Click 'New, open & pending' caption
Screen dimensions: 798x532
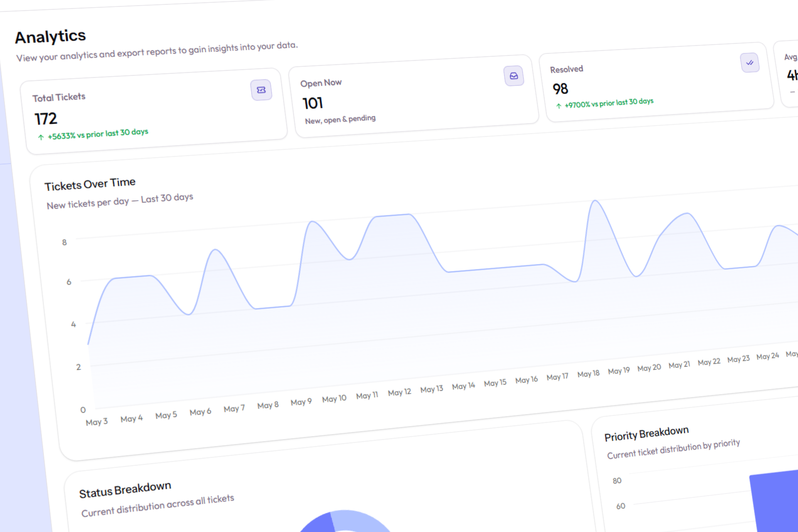pos(340,119)
